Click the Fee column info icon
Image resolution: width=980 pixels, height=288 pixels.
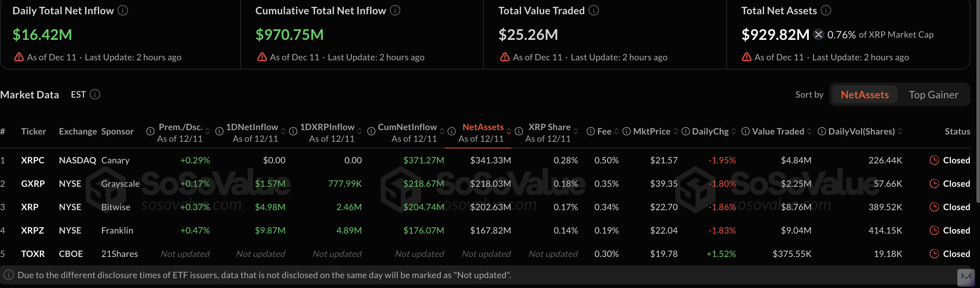[x=590, y=131]
